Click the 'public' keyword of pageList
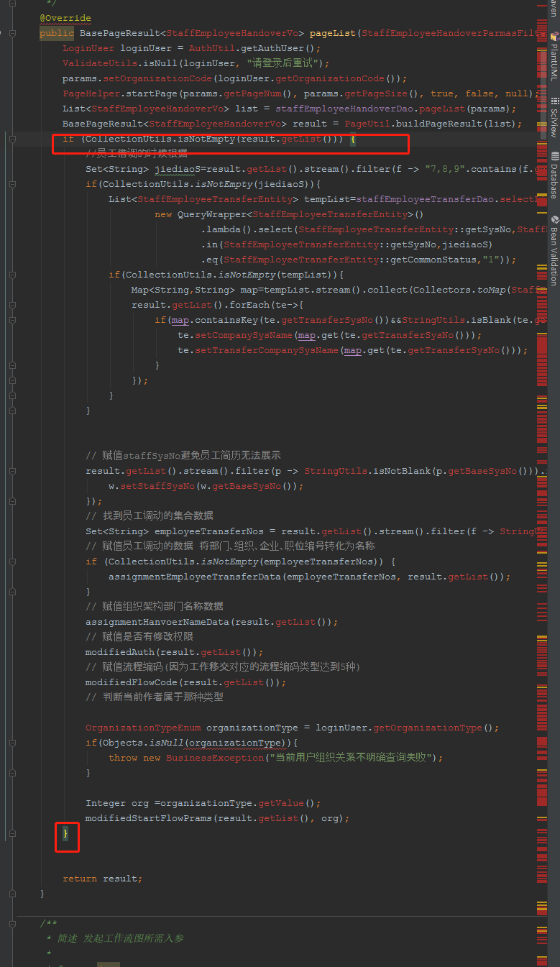The height and width of the screenshot is (967, 560). 57,33
